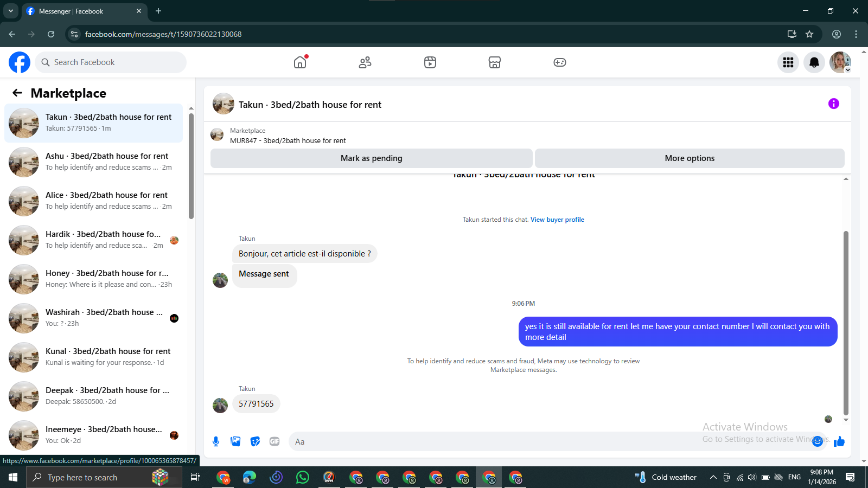Open the Chrome profile icon
Image resolution: width=868 pixels, height=488 pixels.
point(837,34)
